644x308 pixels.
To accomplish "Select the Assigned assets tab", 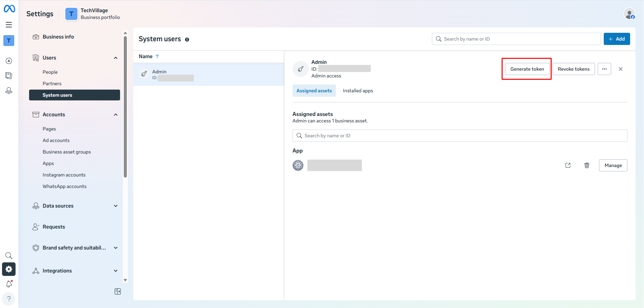I will pos(314,91).
